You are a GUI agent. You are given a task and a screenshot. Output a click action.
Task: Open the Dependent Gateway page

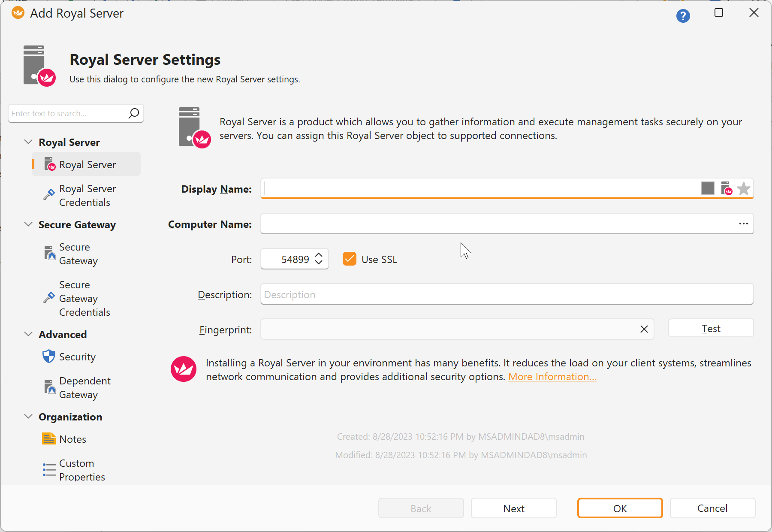86,388
